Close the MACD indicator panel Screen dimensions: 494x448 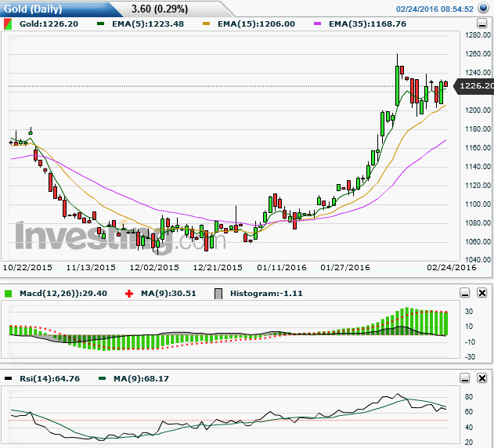pyautogui.click(x=482, y=293)
